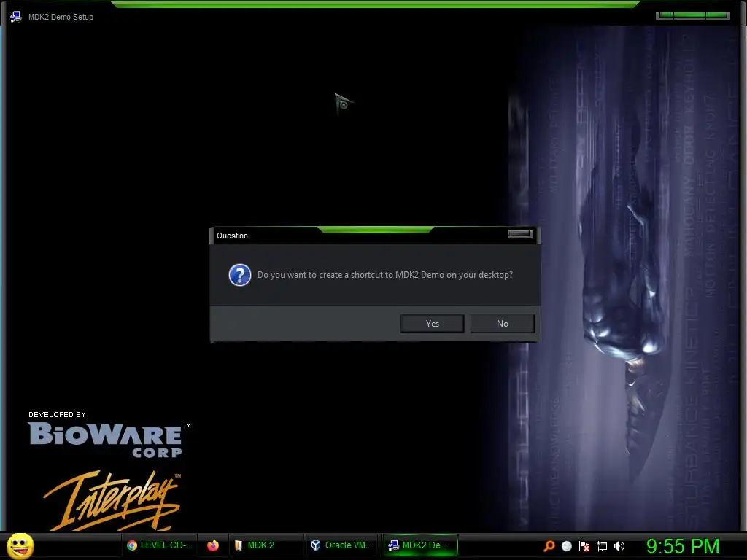The image size is (747, 560).
Task: Click the Firefox icon in the taskbar
Action: point(213,545)
